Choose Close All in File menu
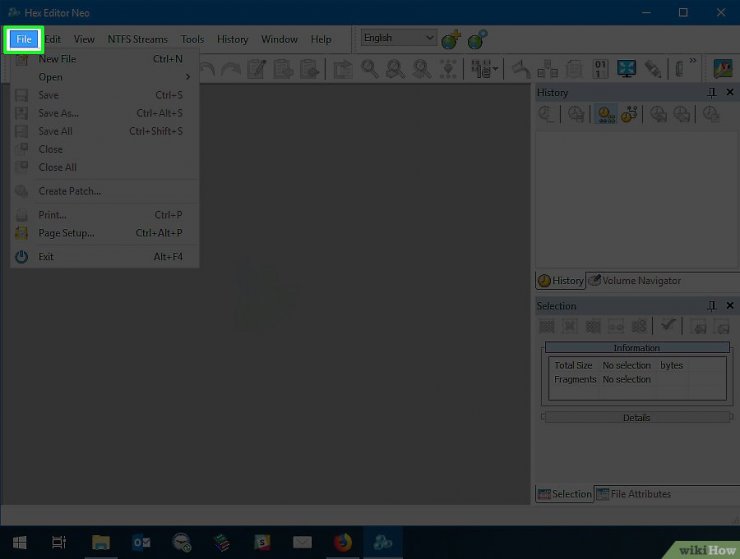Screen dimensions: 740x559 (104, 167)
